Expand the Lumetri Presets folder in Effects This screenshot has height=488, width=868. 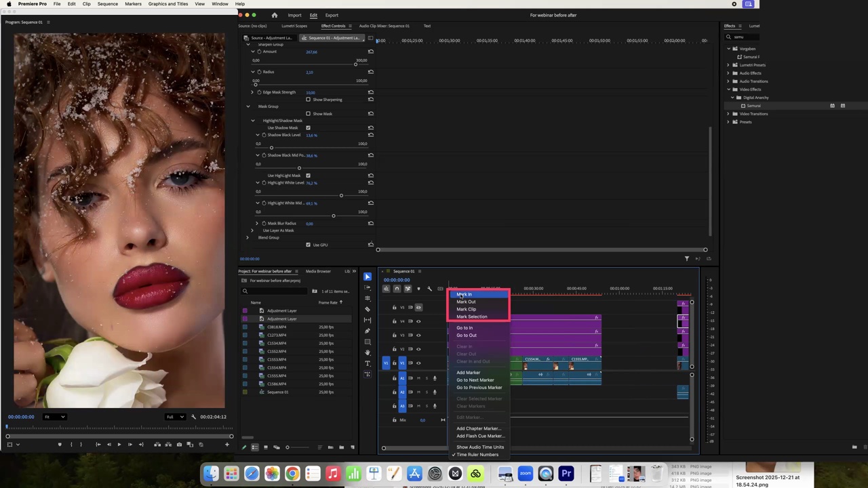(728, 65)
